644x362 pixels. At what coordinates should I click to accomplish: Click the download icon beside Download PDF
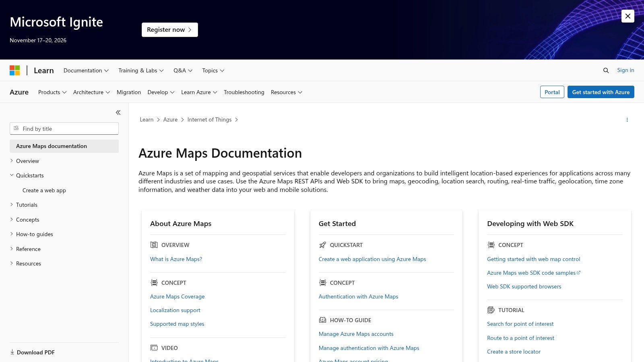(x=12, y=352)
